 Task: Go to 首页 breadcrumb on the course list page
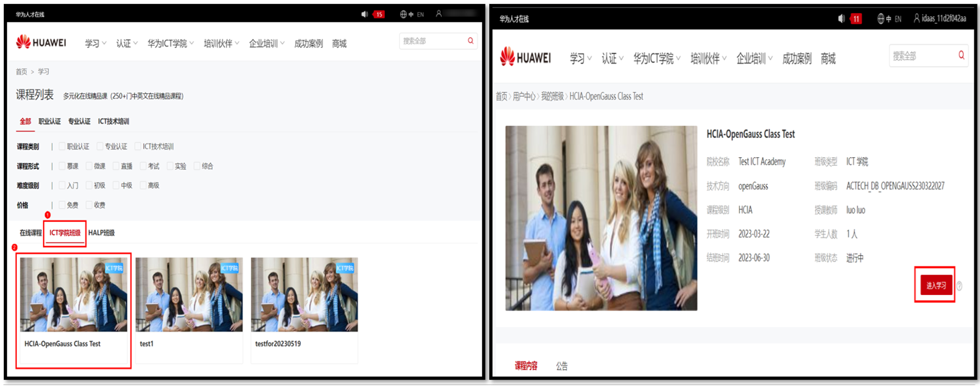[x=22, y=72]
